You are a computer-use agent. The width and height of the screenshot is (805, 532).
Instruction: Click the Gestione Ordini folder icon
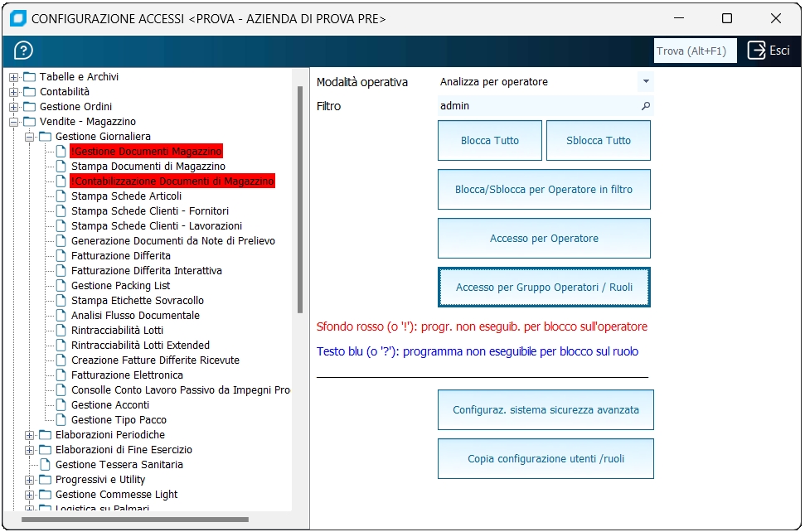(x=30, y=107)
